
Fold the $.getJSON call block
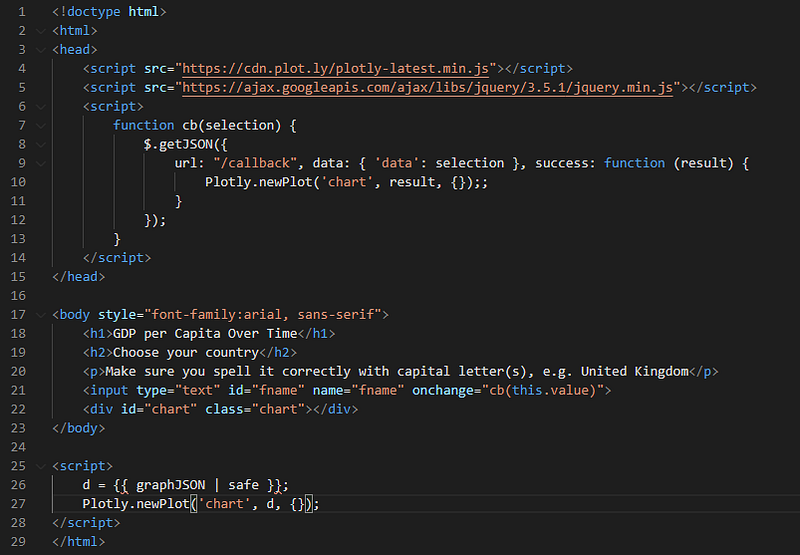point(41,145)
